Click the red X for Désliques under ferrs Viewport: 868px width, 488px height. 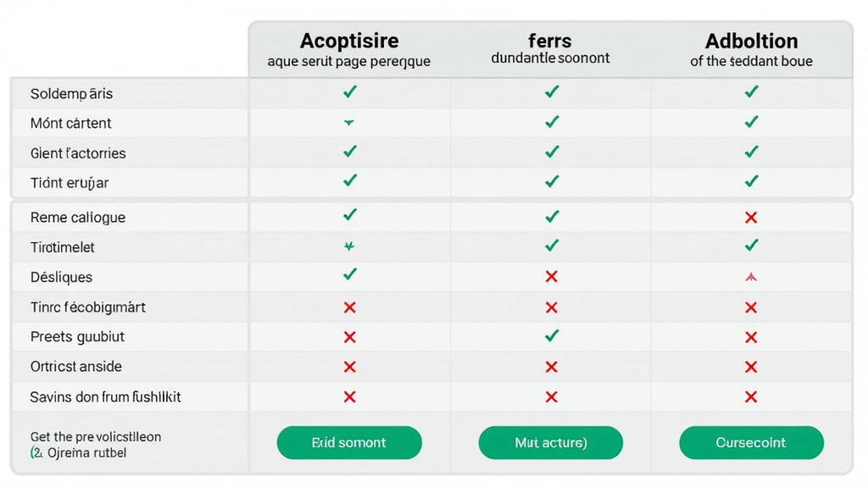551,276
